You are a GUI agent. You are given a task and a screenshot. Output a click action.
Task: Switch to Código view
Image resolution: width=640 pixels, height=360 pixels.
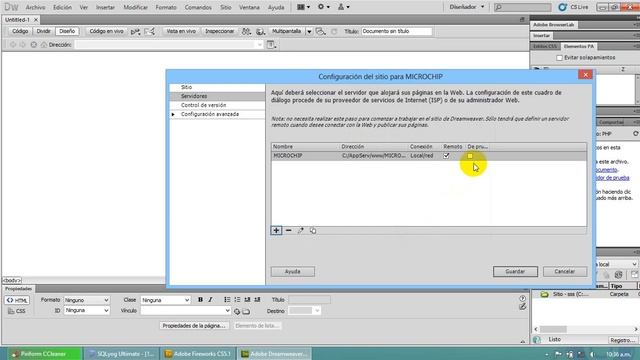[20, 31]
